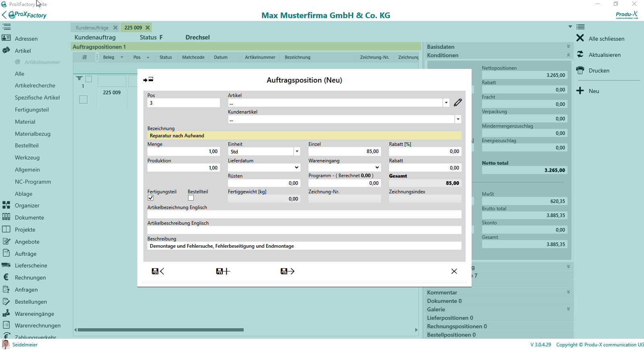
Task: Click the Artikel sidebar icon
Action: (x=6, y=50)
